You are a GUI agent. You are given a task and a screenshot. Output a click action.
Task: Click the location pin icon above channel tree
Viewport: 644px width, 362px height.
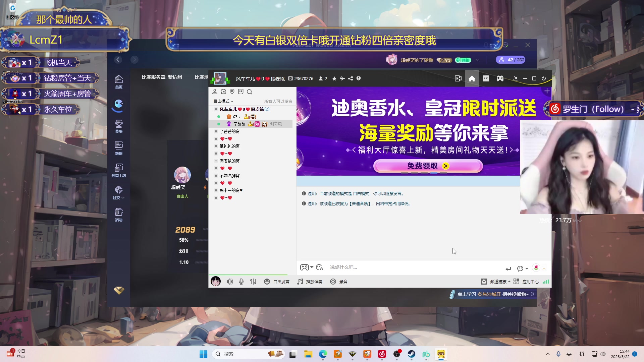pyautogui.click(x=232, y=92)
